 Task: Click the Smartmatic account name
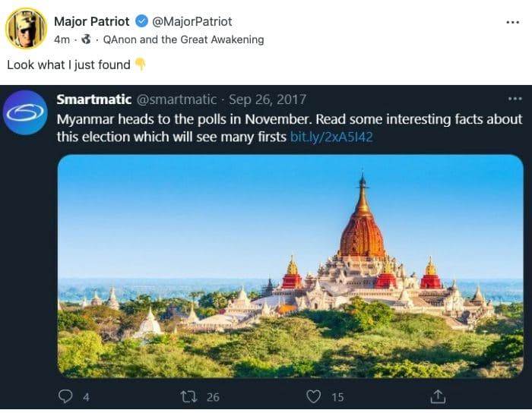[94, 99]
